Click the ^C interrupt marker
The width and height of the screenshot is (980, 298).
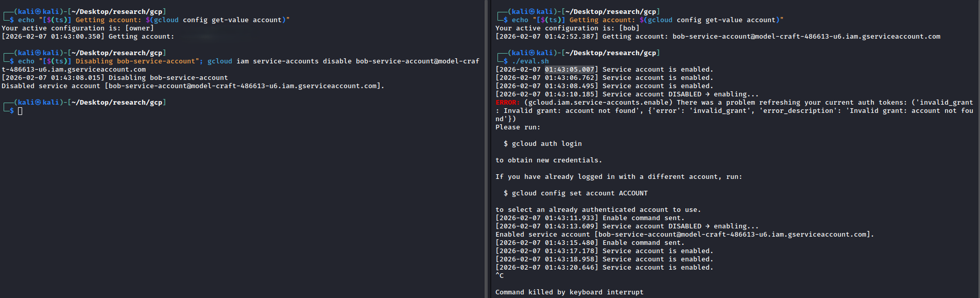pyautogui.click(x=500, y=276)
